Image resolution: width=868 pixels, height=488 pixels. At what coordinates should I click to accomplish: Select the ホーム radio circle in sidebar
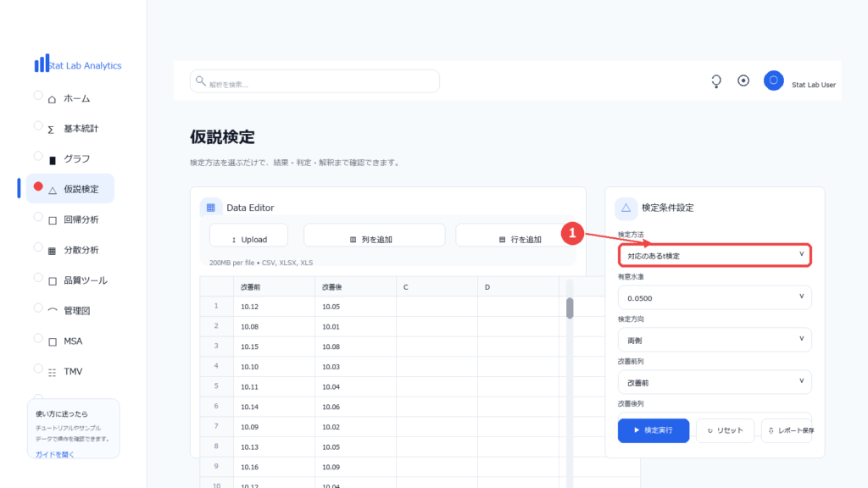(x=38, y=95)
